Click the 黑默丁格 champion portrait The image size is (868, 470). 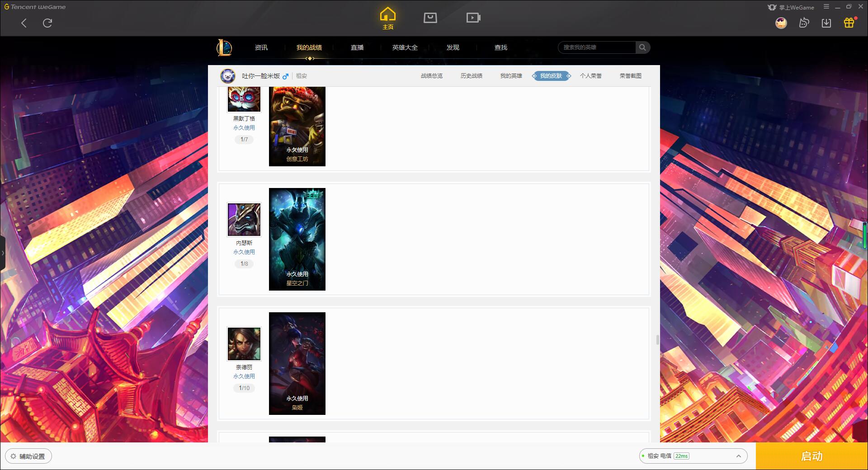point(244,99)
